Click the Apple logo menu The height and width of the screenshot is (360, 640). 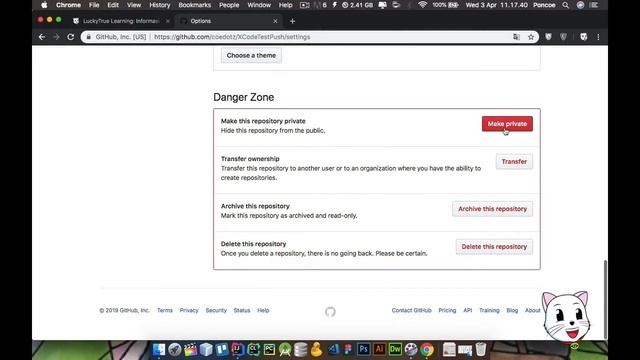click(x=44, y=5)
